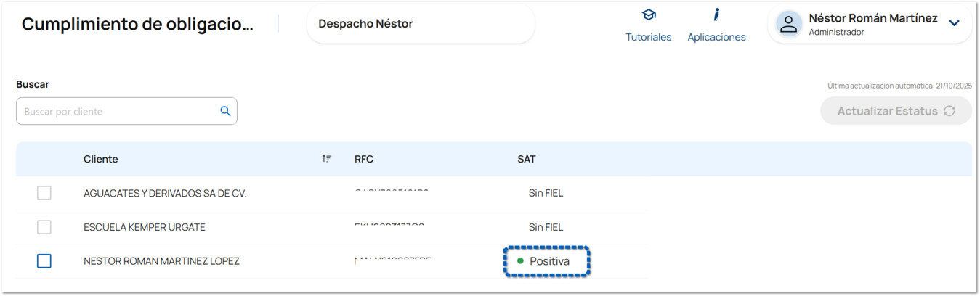Click the RFC column header

364,159
